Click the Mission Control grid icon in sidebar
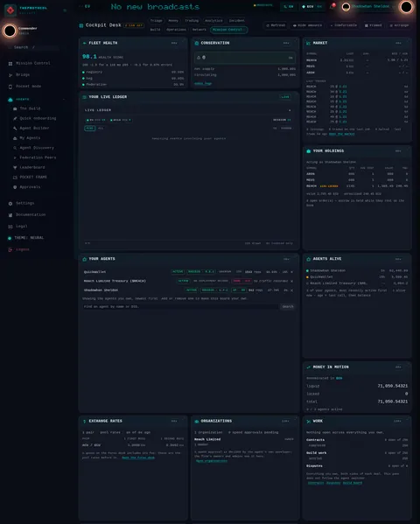This screenshot has height=524, width=420. click(x=10, y=64)
